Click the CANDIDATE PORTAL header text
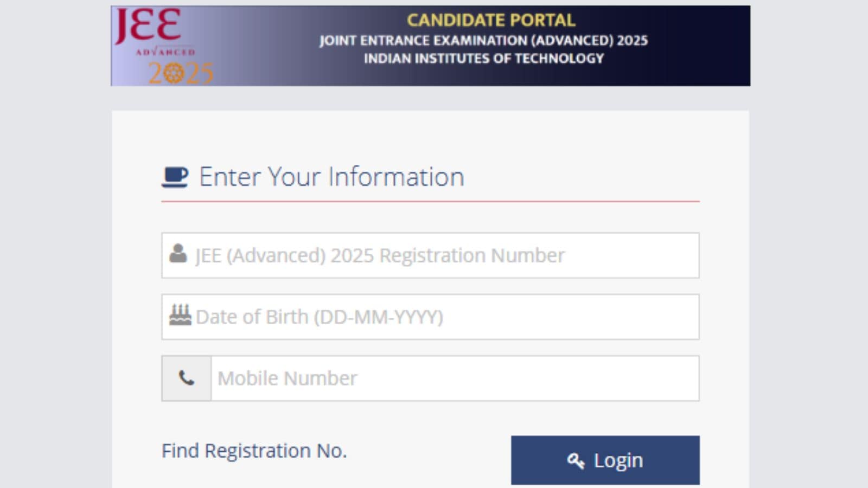 (491, 20)
